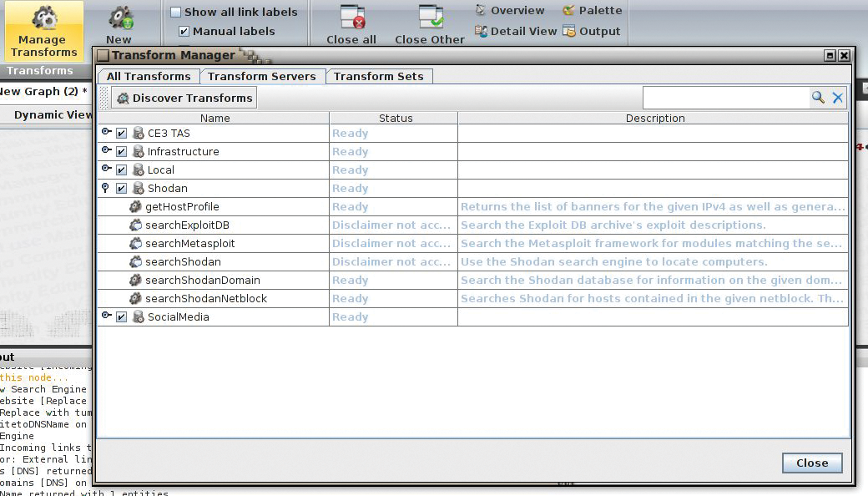Image resolution: width=868 pixels, height=496 pixels.
Task: Switch to the Transform Sets tab
Action: point(379,76)
